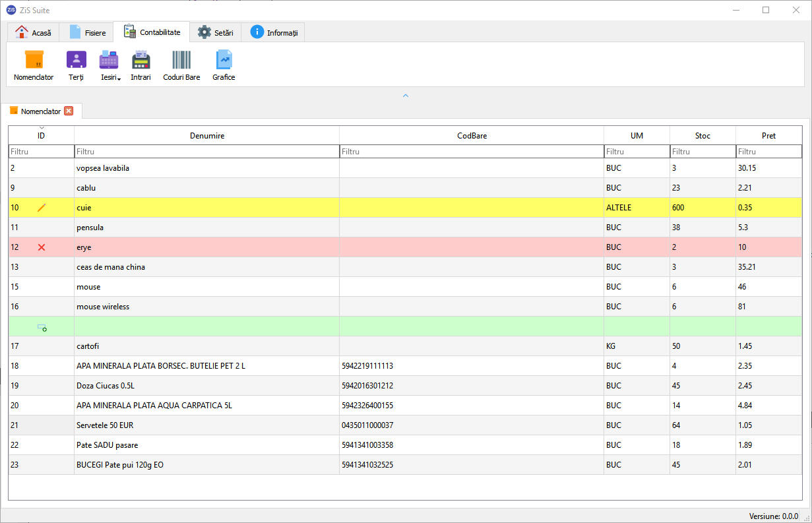Open the Informații tab

pyautogui.click(x=274, y=32)
